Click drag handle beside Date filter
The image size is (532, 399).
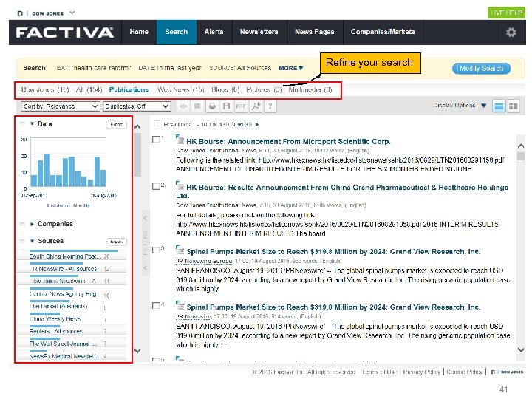pyautogui.click(x=22, y=124)
